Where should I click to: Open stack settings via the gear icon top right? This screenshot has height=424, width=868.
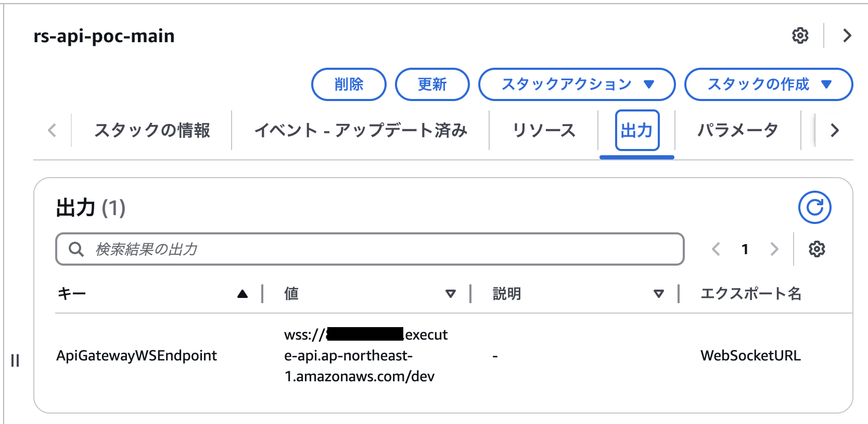[x=800, y=35]
